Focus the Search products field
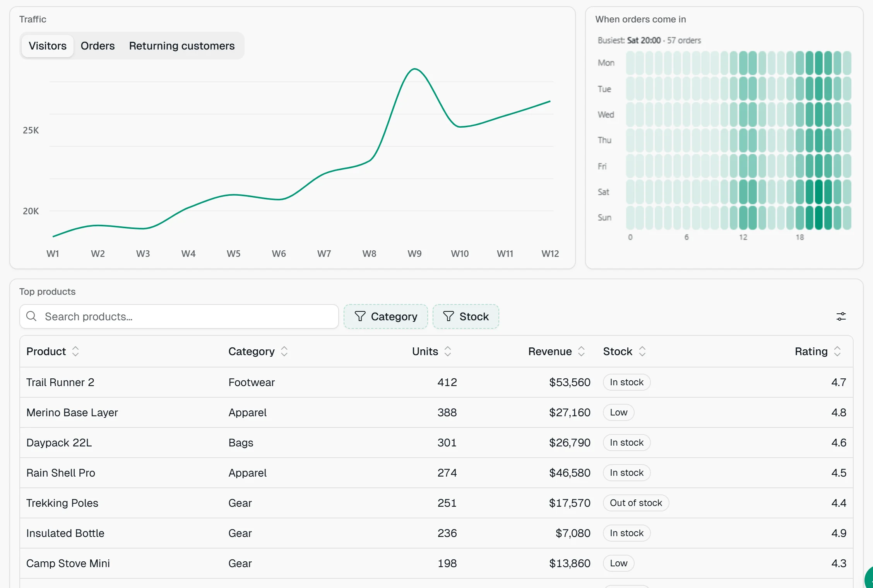This screenshot has width=873, height=588. click(x=179, y=316)
